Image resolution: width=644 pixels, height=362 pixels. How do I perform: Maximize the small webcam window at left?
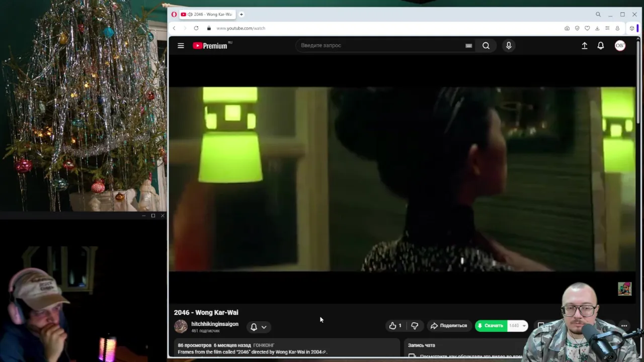153,216
